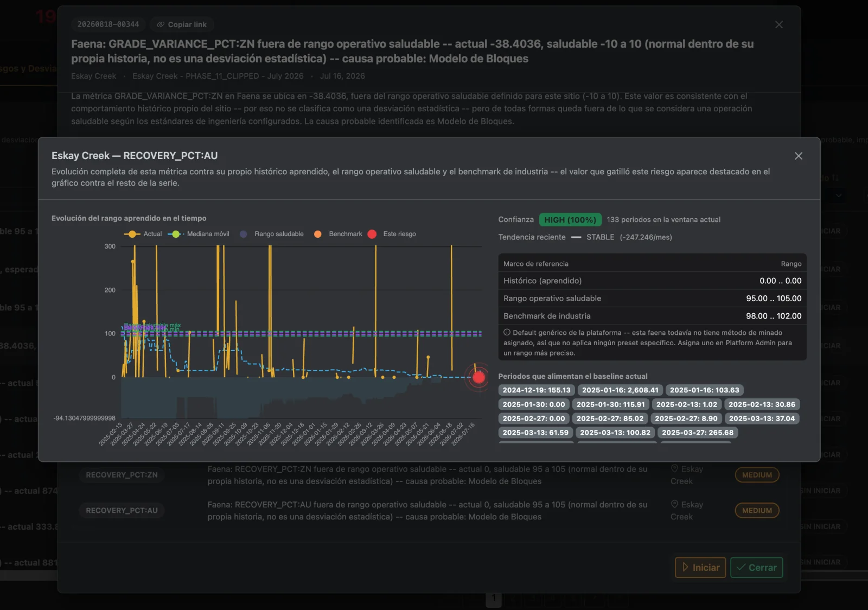Click the MEDIUM badge on RECOVERY_PCT:AU row
This screenshot has width=868, height=610.
[x=757, y=511]
